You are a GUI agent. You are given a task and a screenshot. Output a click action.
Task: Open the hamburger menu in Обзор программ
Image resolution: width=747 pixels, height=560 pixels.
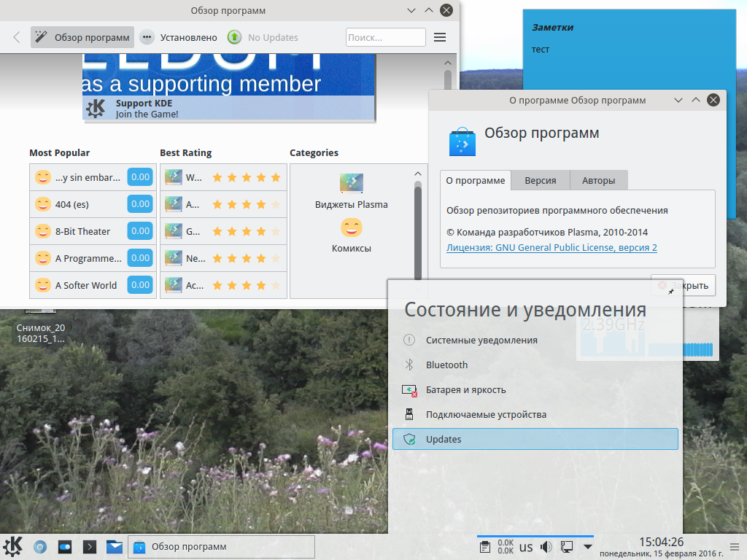click(x=440, y=37)
